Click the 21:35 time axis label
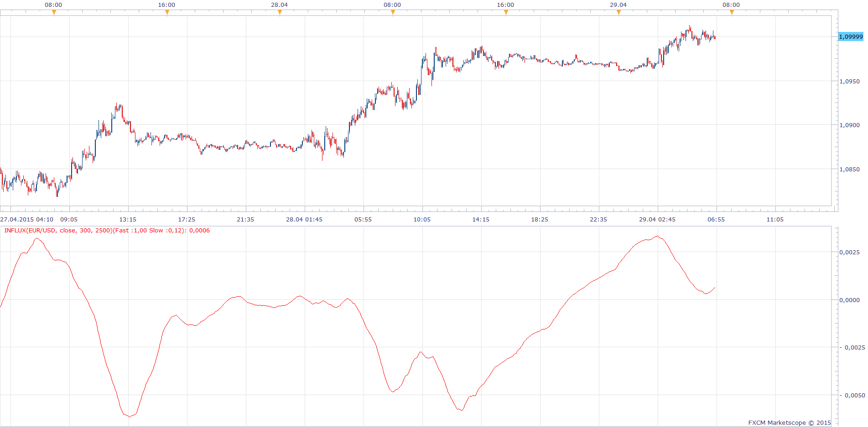This screenshot has width=868, height=427. coord(245,220)
